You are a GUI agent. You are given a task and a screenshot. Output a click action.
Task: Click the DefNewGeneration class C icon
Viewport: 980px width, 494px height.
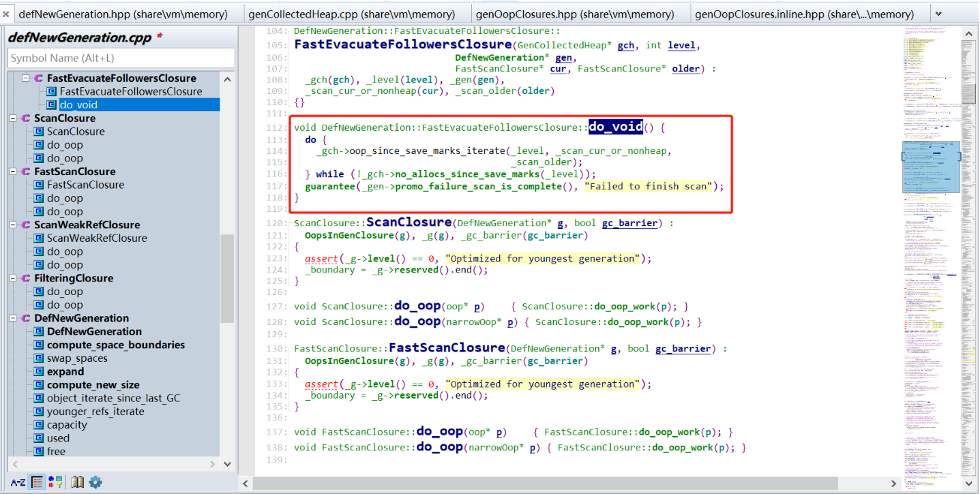pyautogui.click(x=26, y=318)
